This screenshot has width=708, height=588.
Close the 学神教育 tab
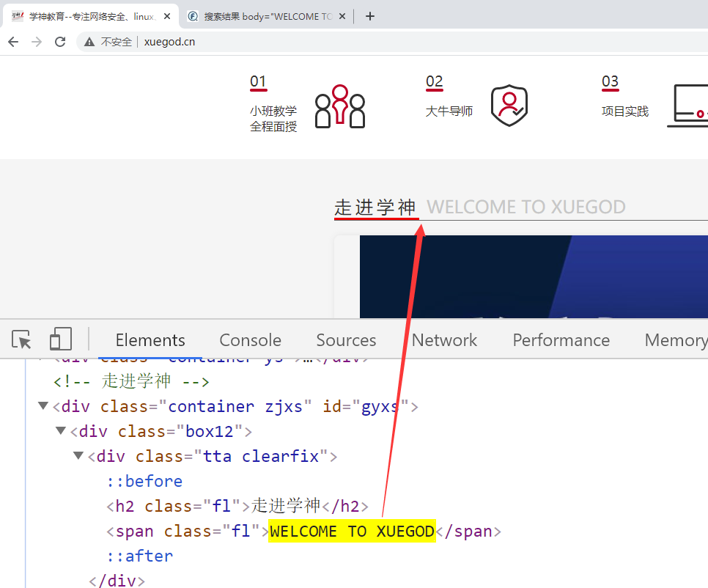pyautogui.click(x=167, y=16)
